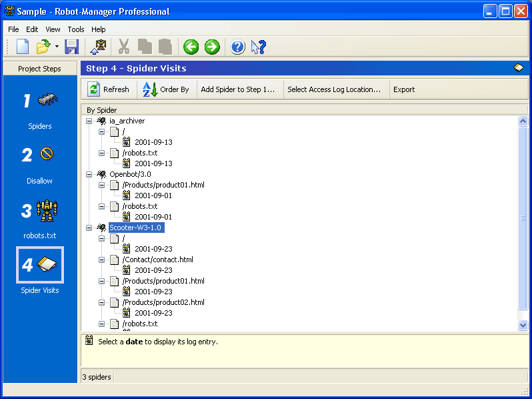Go back with green left arrow

coord(191,47)
